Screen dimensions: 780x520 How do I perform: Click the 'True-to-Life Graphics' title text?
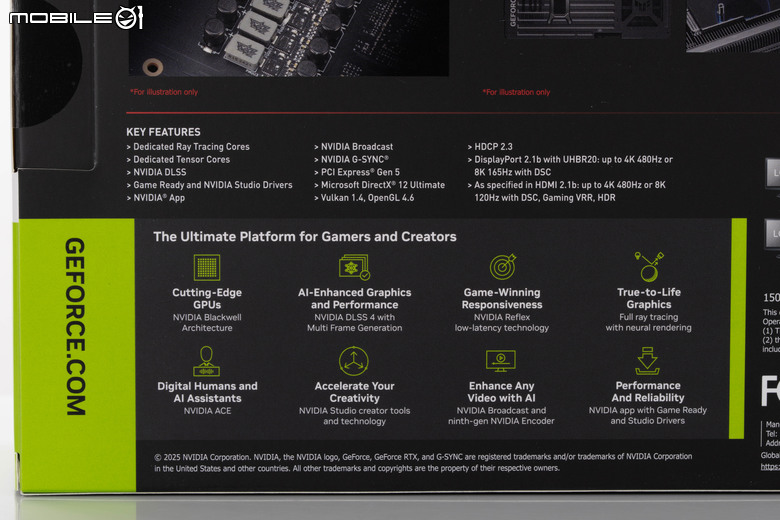[x=649, y=298]
